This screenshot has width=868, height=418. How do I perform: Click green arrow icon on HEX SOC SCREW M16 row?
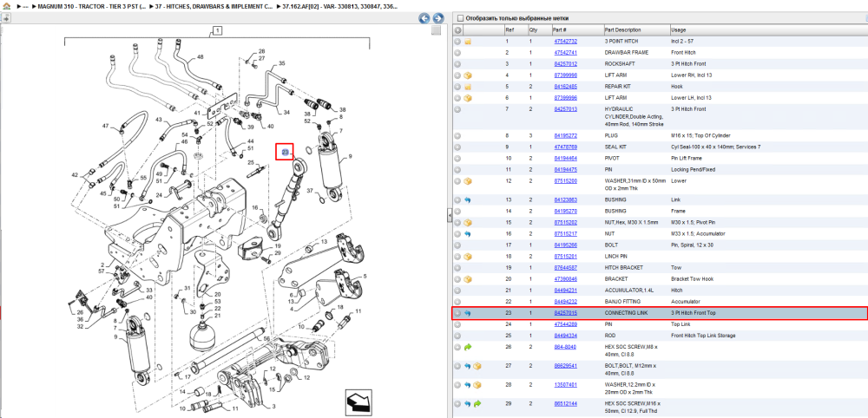(x=477, y=403)
